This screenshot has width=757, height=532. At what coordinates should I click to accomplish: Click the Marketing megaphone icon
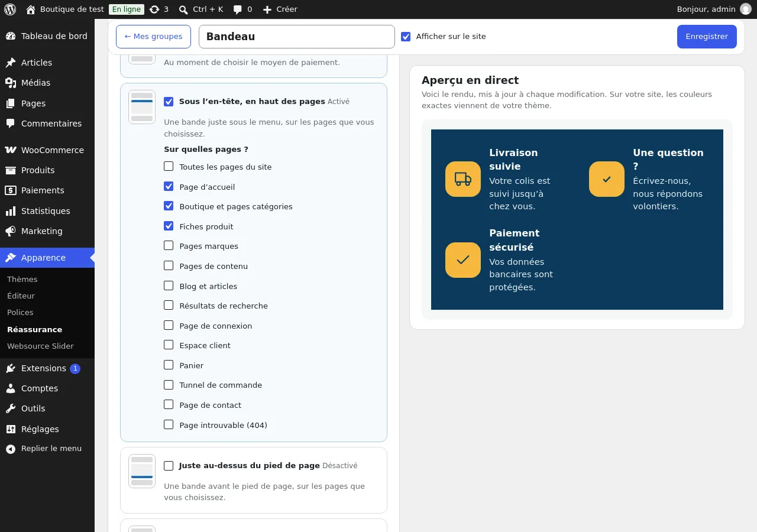[x=11, y=231]
